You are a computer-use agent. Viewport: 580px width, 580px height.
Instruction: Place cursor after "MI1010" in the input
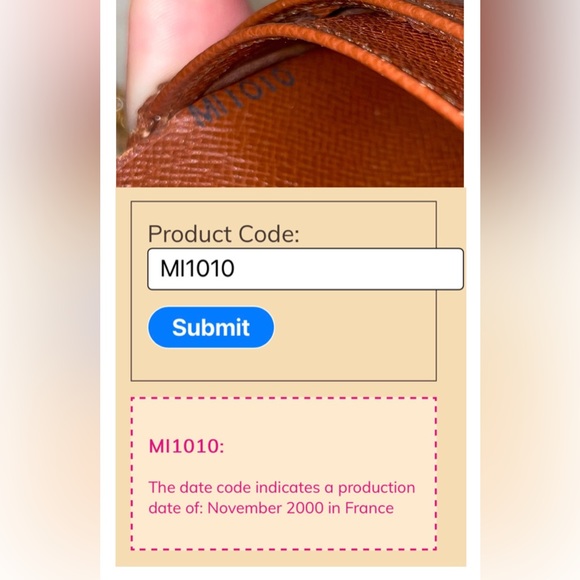pos(235,269)
